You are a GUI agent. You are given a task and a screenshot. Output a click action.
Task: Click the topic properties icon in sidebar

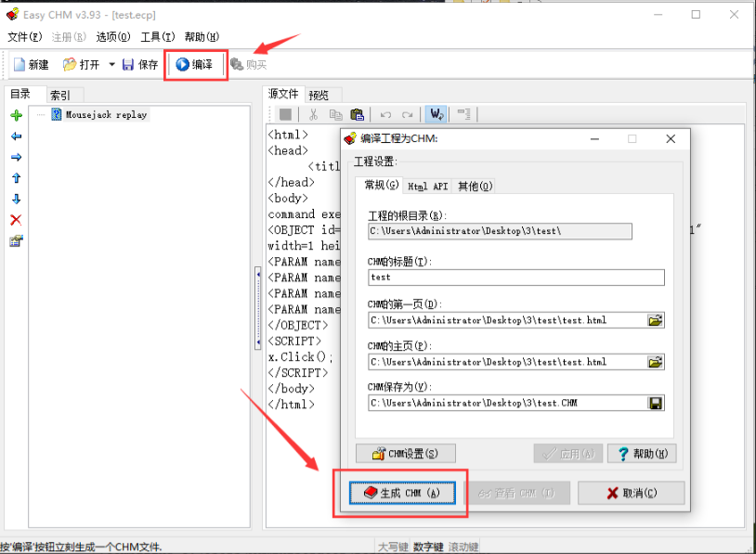16,241
